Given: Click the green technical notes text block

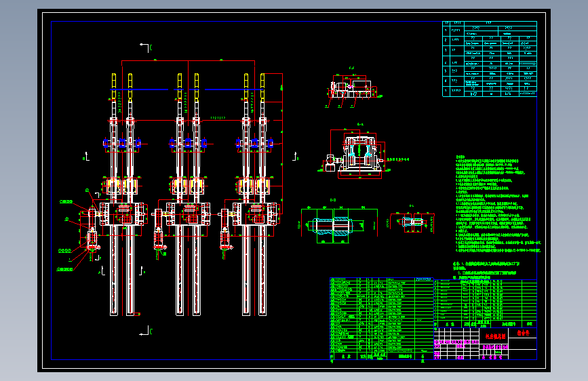Looking at the screenshot, I should (x=498, y=204).
